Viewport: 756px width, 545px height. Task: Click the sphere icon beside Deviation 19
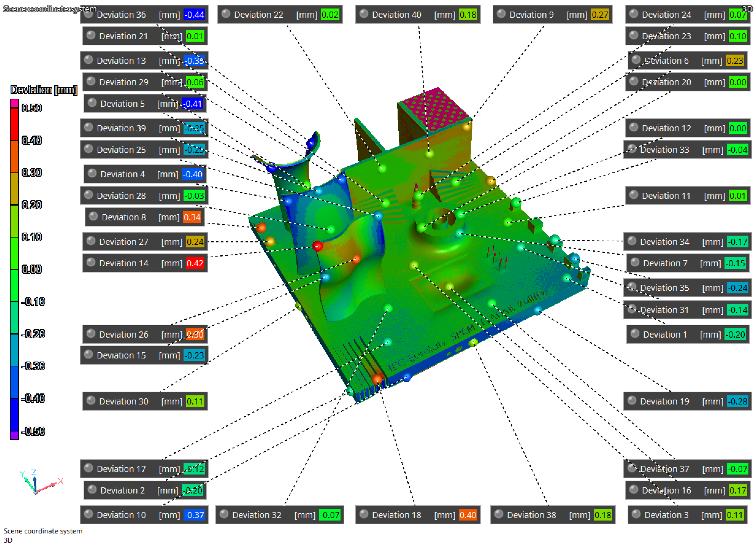632,400
